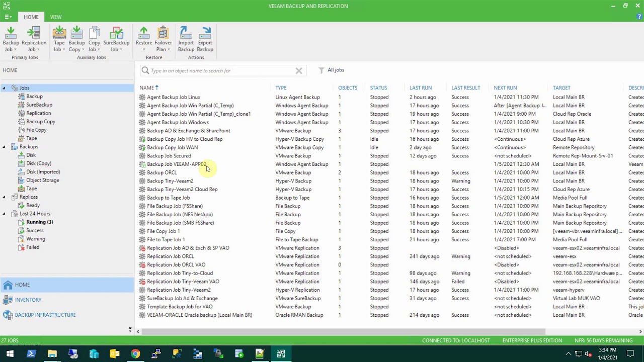This screenshot has height=362, width=644.
Task: Click the help question mark icon
Action: 640,17
